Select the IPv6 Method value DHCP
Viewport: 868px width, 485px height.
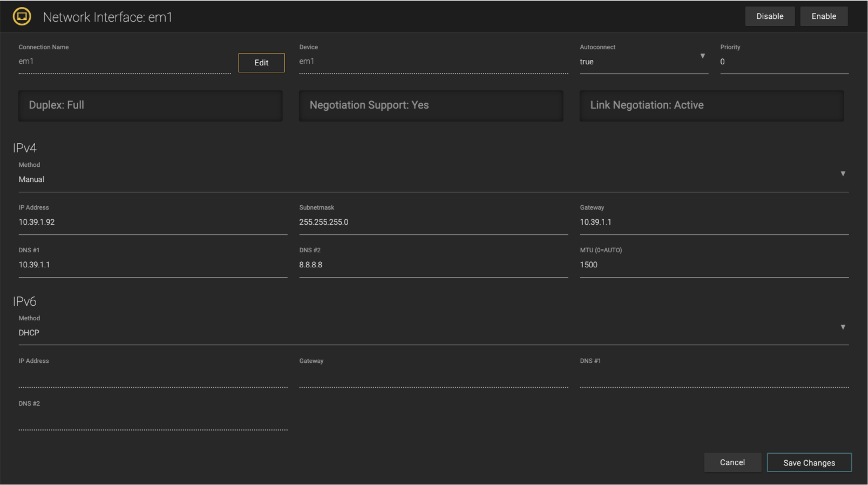tap(29, 333)
